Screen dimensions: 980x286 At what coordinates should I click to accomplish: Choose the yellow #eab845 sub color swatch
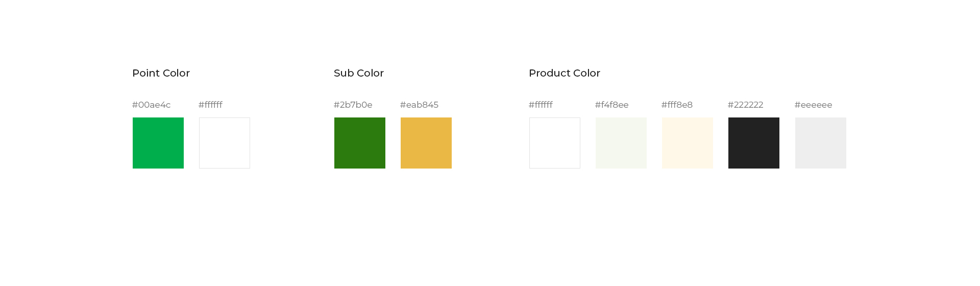coord(426,143)
